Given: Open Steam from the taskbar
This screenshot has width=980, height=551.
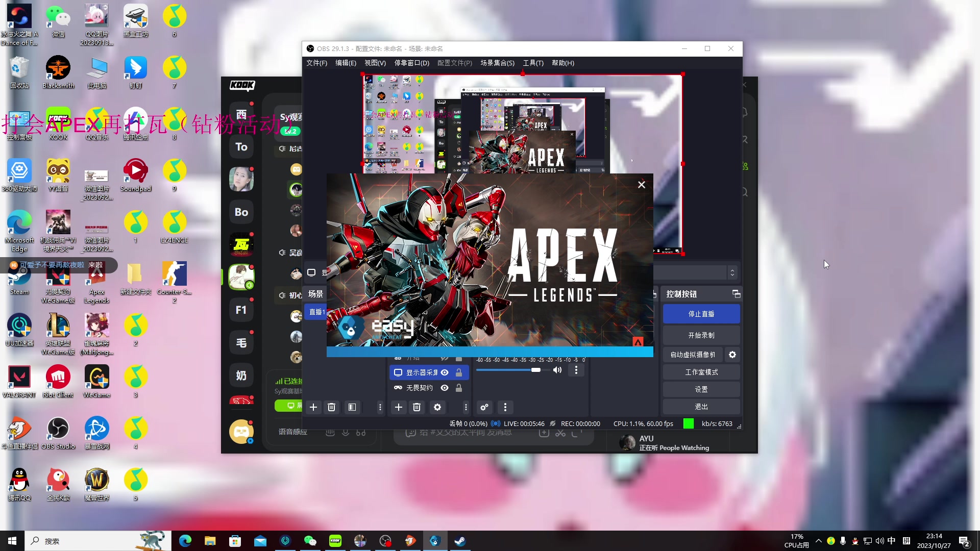Looking at the screenshot, I should click(460, 541).
